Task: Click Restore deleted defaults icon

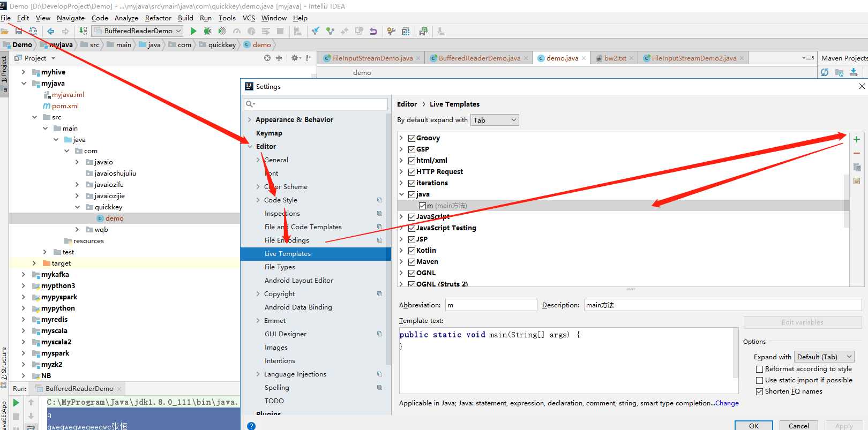Action: click(857, 181)
